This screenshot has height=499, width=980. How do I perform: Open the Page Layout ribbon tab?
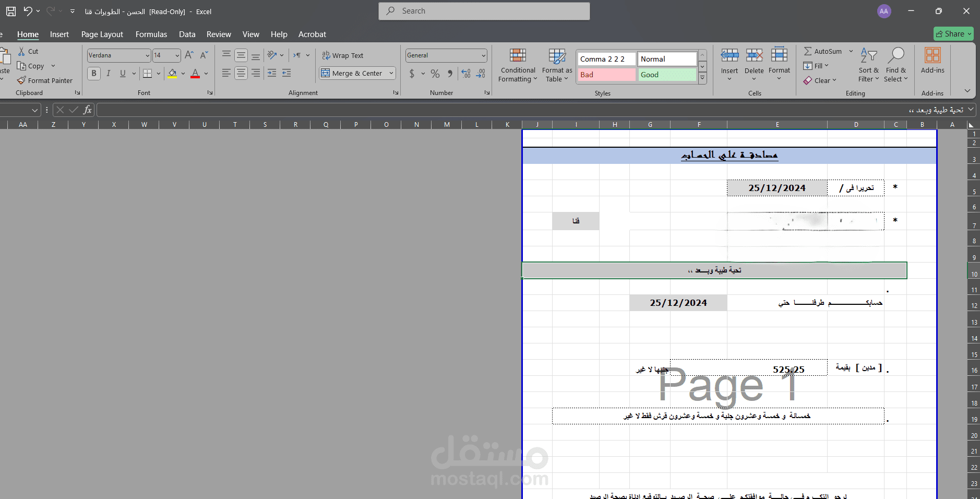click(102, 34)
